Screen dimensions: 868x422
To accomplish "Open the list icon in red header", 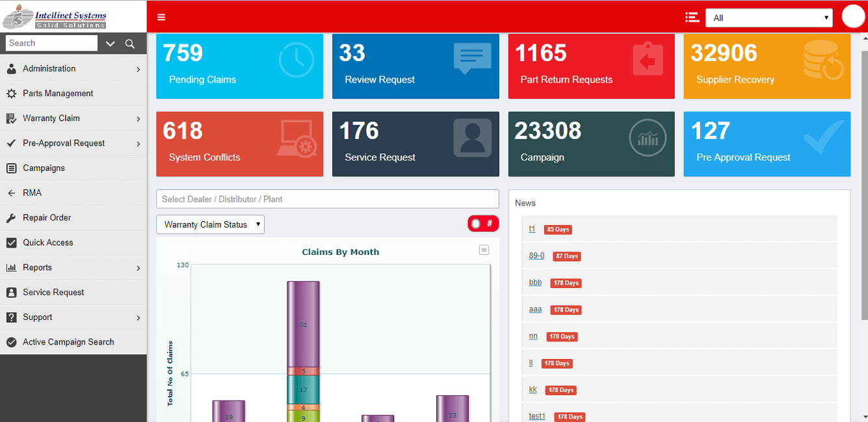I will [692, 18].
